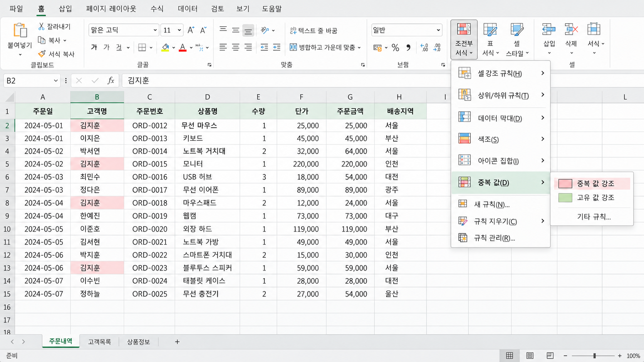Decrease font size with the A-down icon
644x362 pixels.
tap(203, 30)
